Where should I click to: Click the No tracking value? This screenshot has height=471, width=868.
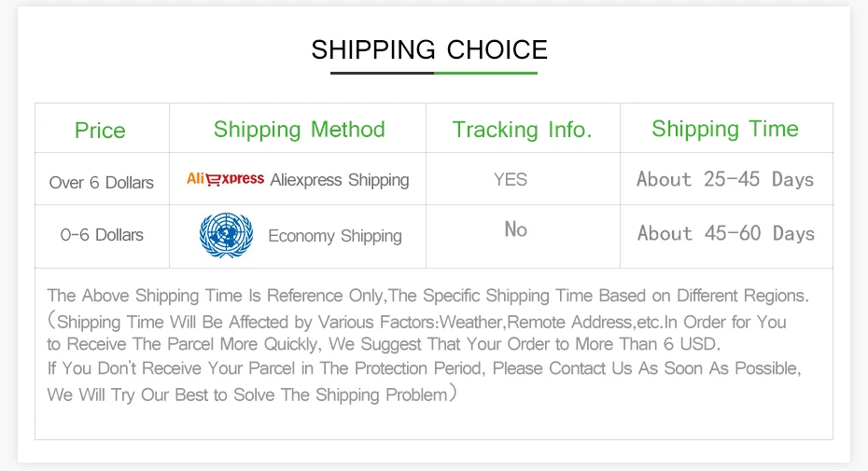coord(515,229)
